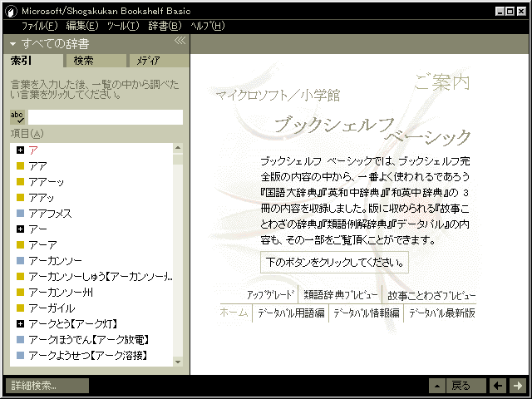Select the アーカンソー entry
This screenshot has width=532, height=399.
(x=56, y=260)
